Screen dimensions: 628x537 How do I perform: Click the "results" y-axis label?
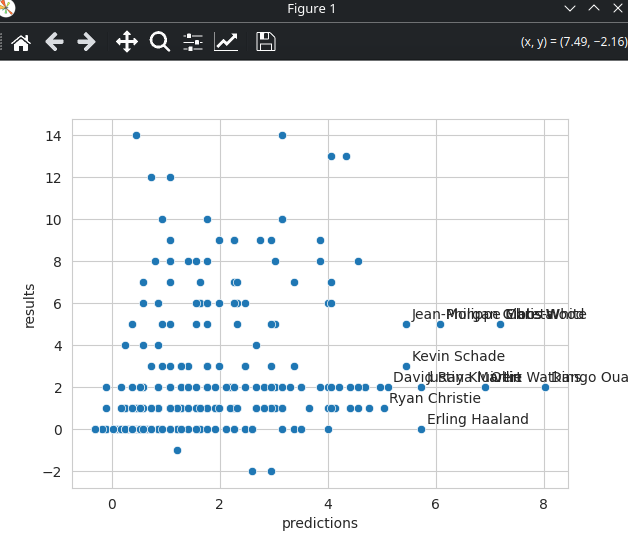pyautogui.click(x=30, y=304)
